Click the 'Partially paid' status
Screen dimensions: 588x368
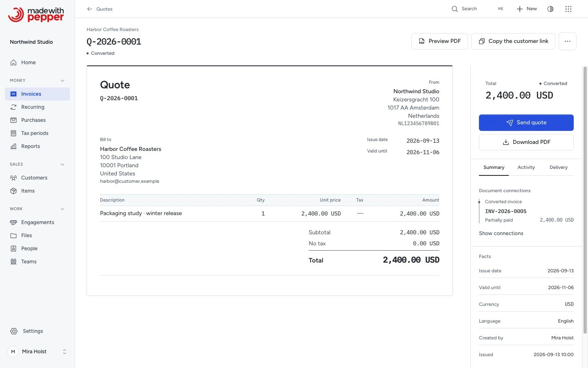499,220
